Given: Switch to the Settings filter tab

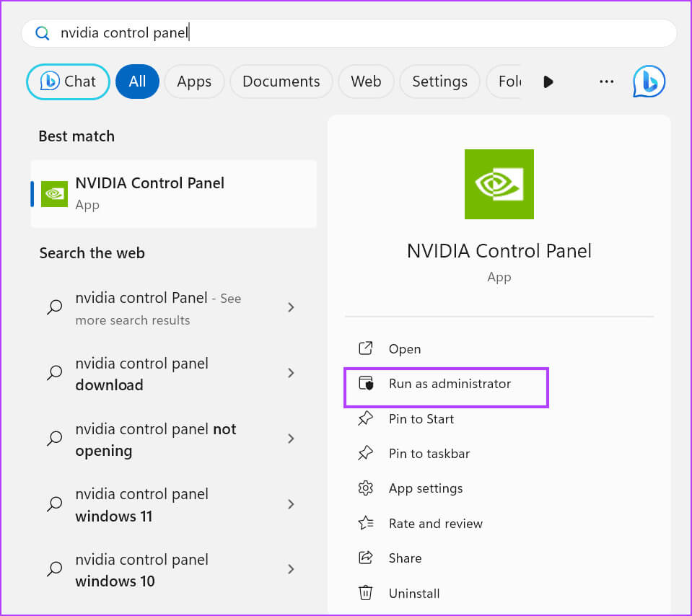Looking at the screenshot, I should click(439, 82).
